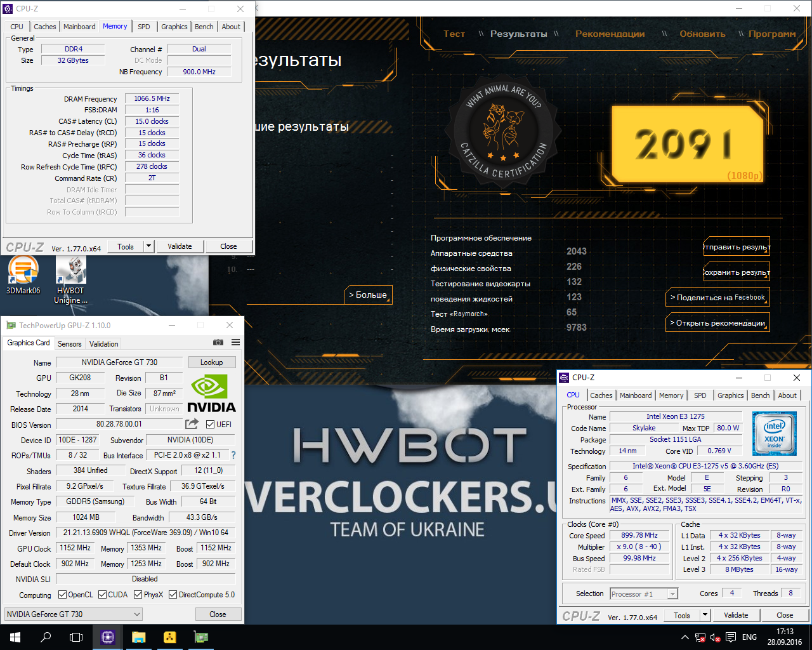Select the Тест tab in Catzilla
Image resolution: width=812 pixels, height=650 pixels.
pyautogui.click(x=454, y=34)
